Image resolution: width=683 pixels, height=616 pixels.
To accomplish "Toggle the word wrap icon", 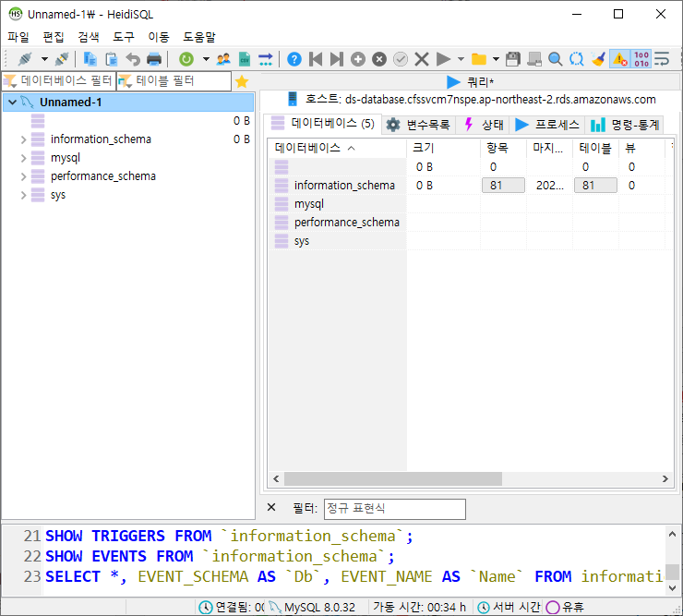I will pos(662,58).
